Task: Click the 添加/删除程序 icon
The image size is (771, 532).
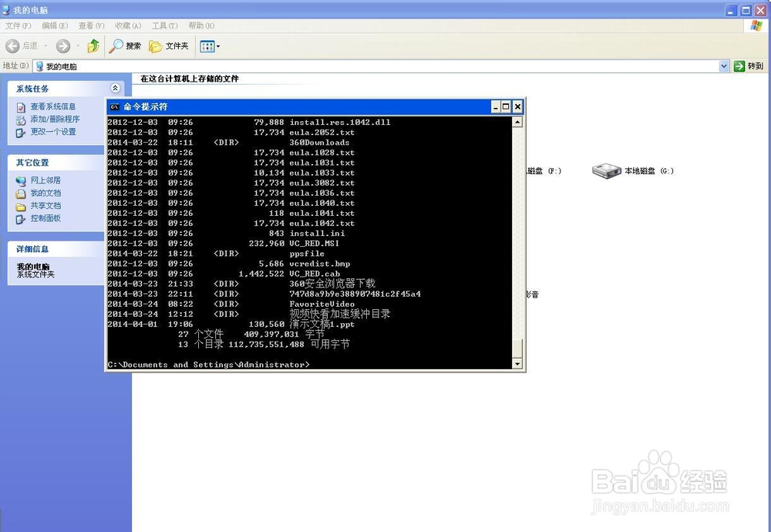Action: [x=21, y=120]
